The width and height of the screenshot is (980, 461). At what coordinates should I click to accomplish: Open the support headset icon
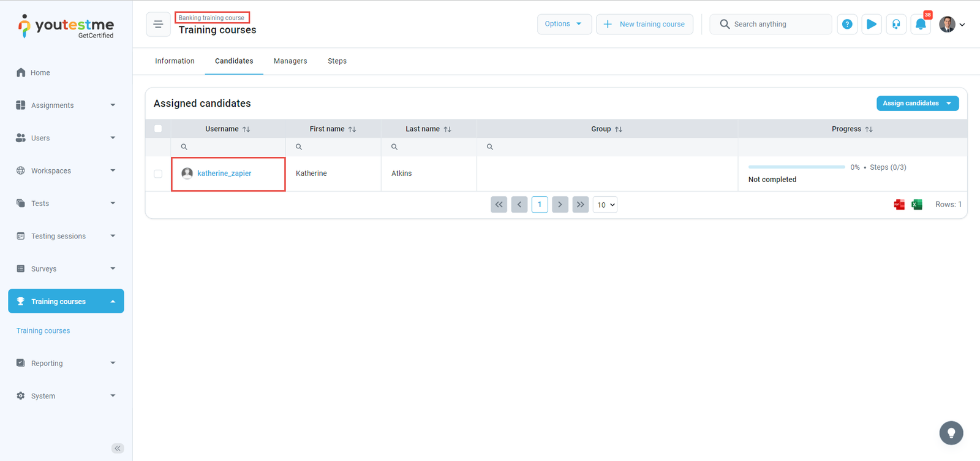[896, 25]
